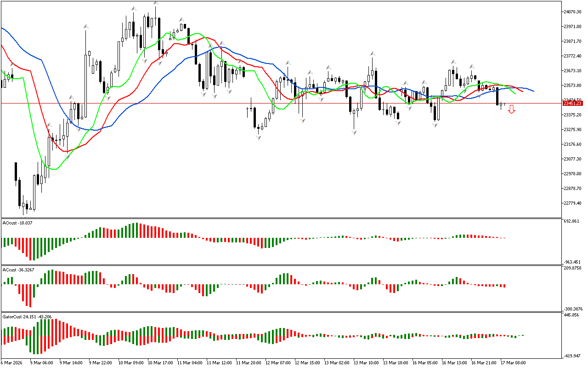Screen dimensions: 588x368
Task: Click the 24070.30 price scale label
Action: [572, 11]
